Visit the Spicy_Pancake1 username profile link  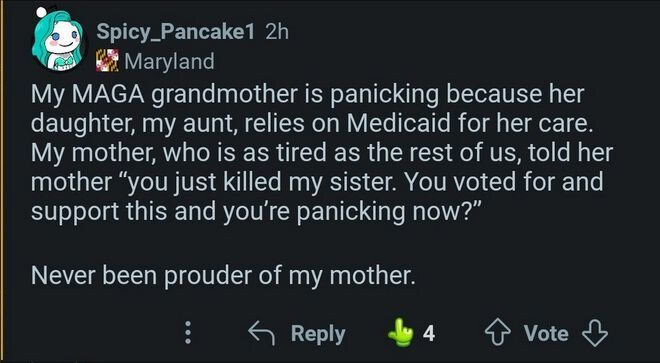pos(176,32)
